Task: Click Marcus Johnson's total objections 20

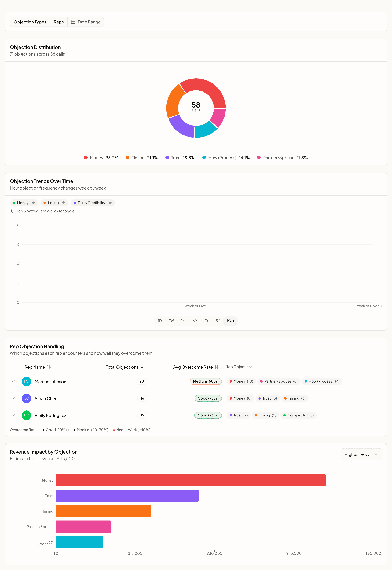Action: pos(142,381)
